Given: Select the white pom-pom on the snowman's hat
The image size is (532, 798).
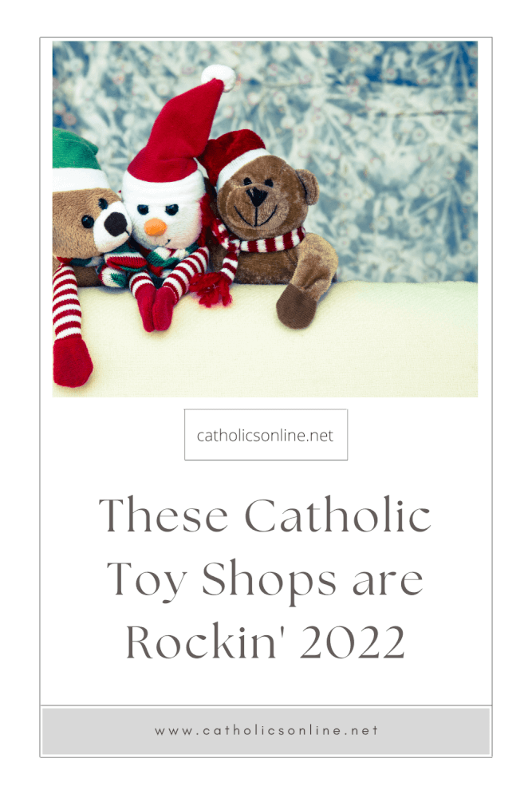Looking at the screenshot, I should 219,78.
